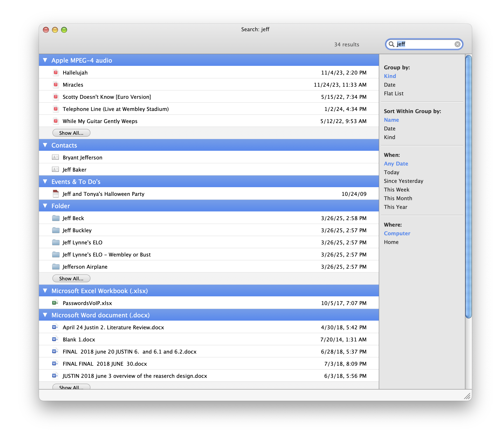The height and width of the screenshot is (448, 500).
Task: Show all Apple MPEG-4 audio results
Action: [71, 133]
